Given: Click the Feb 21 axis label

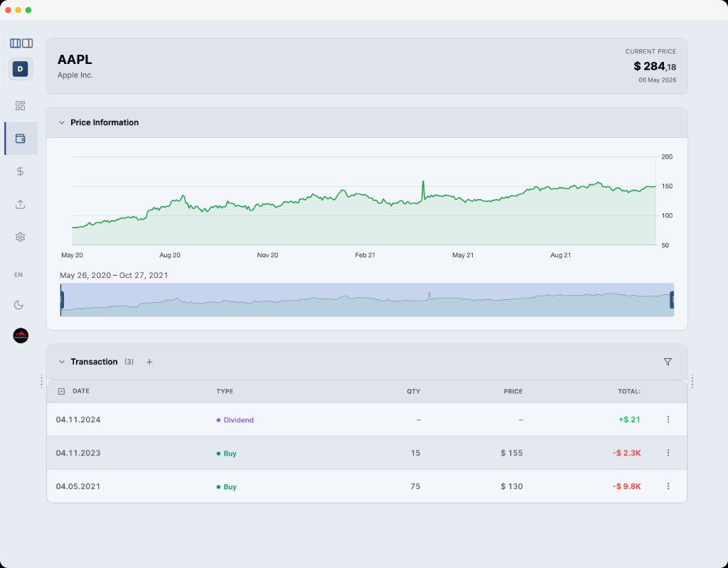Looking at the screenshot, I should 365,255.
